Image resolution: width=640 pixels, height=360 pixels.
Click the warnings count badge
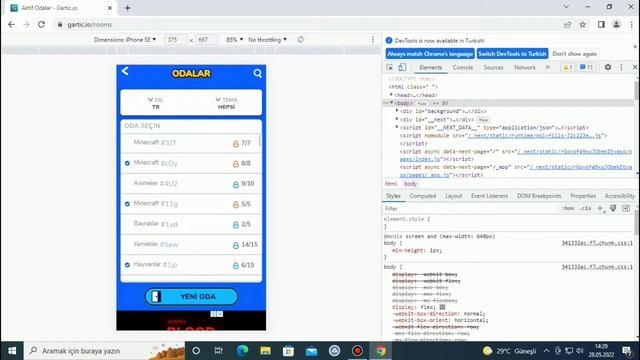568,67
